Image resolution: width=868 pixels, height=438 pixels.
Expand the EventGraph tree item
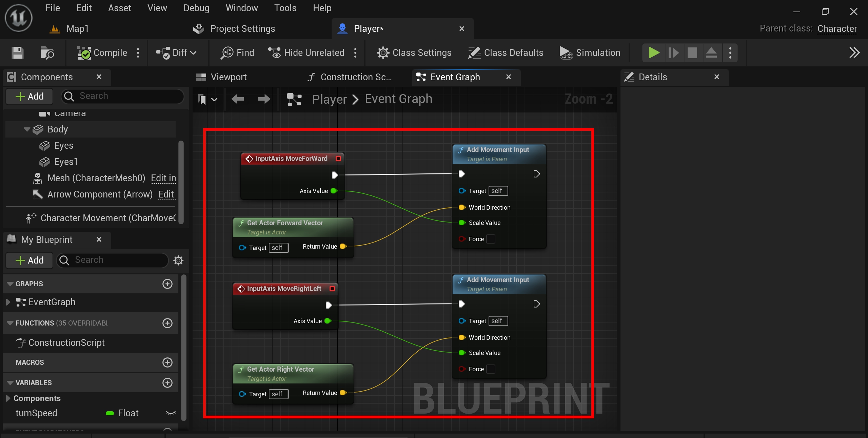[8, 302]
